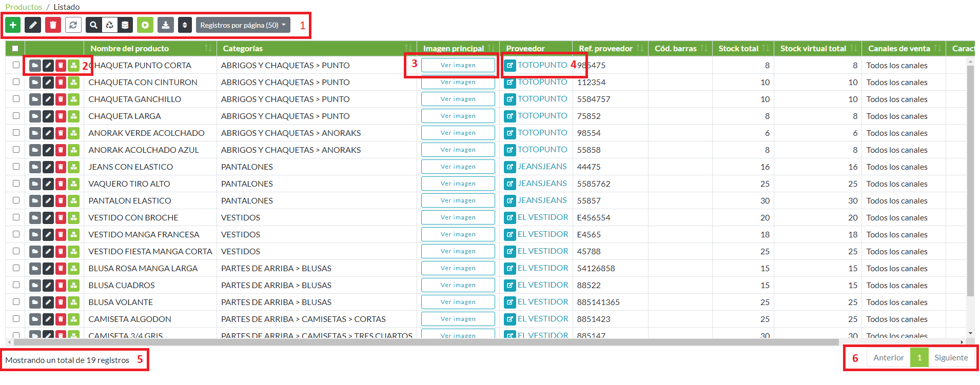Screen dimensions: 980x385
Task: Select checkbox for VESTIDO CON BROCHE row
Action: tap(16, 217)
